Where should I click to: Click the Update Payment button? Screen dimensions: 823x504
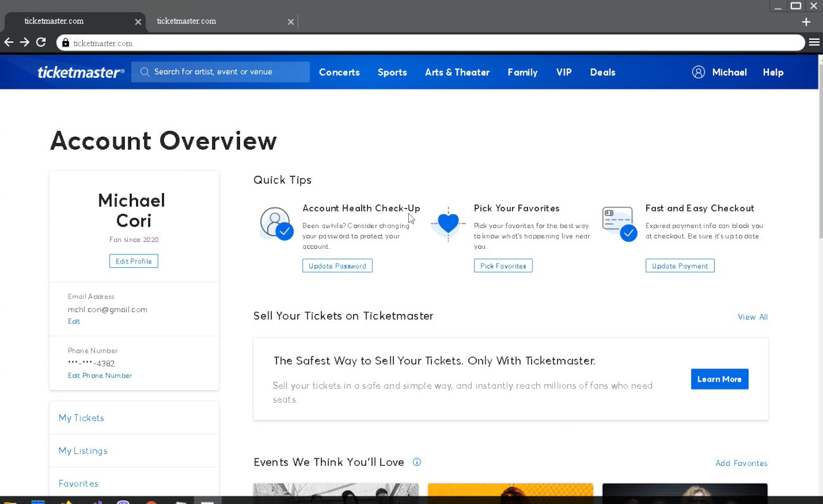[x=680, y=266]
